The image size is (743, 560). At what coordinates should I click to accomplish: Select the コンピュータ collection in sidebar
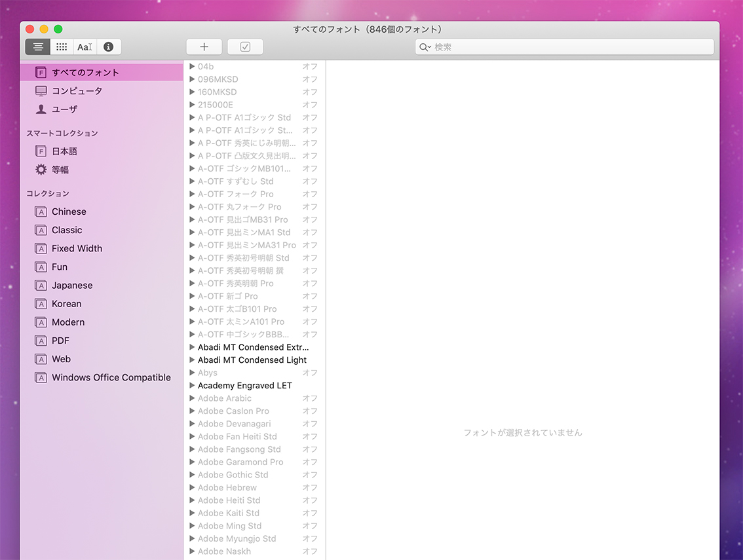pos(77,91)
